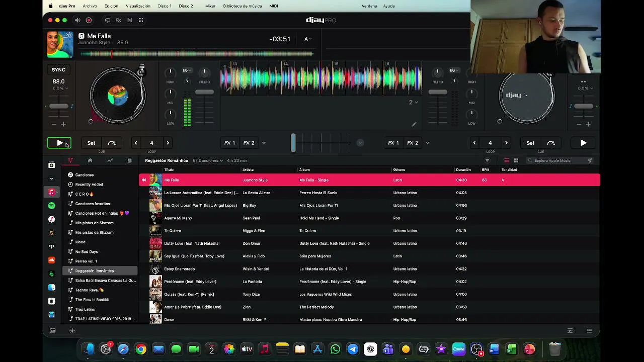
Task: Select the Beatport source in the sidebar
Action: coord(51,274)
